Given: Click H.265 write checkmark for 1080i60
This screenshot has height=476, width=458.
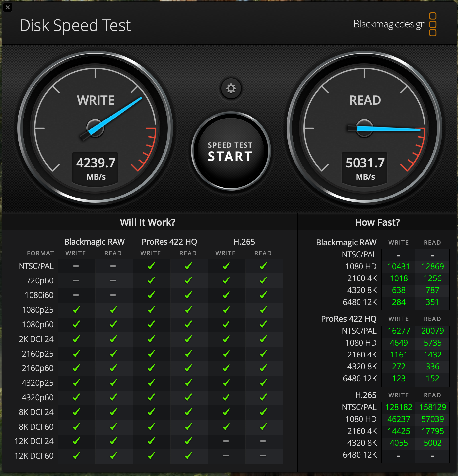Looking at the screenshot, I should point(226,295).
